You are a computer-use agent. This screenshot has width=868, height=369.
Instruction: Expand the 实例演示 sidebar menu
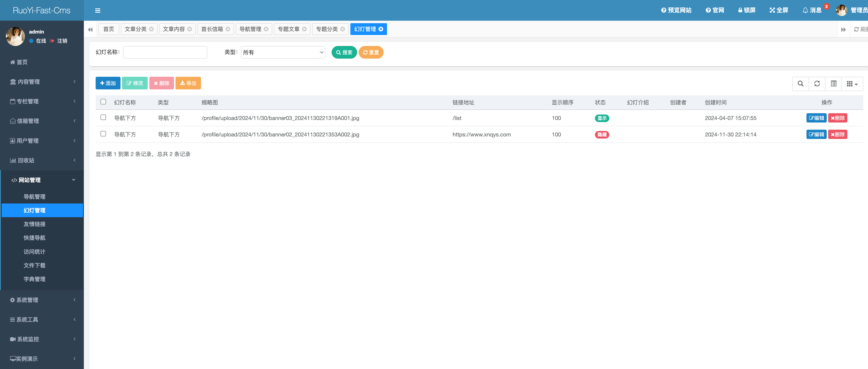pyautogui.click(x=42, y=358)
